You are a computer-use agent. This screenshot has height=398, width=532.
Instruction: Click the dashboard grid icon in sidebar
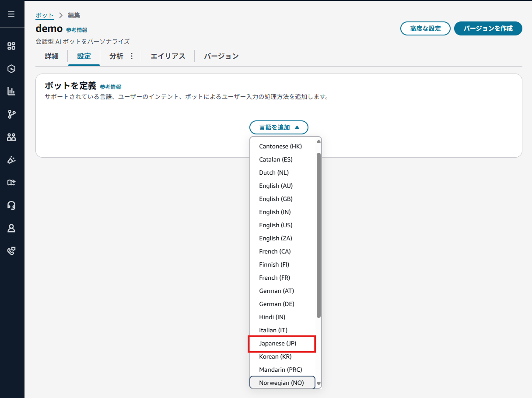[11, 46]
